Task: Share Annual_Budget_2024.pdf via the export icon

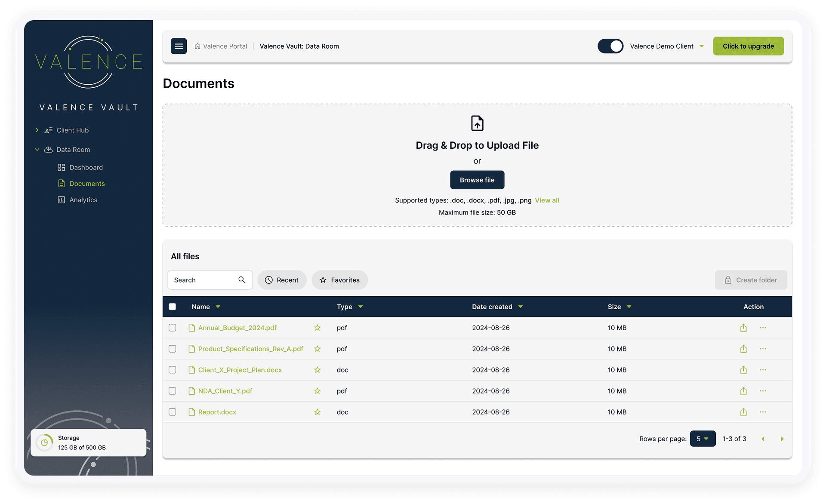Action: coord(743,327)
